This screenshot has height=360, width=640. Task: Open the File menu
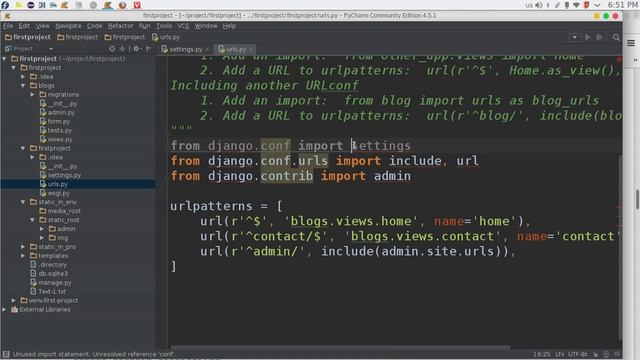coord(8,26)
